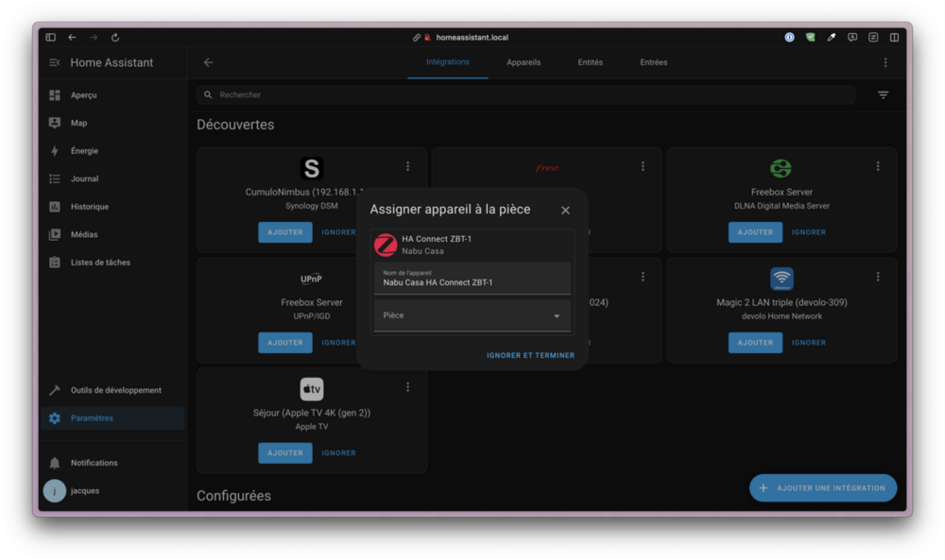Click the HA Connect ZBT-1 Zigbee logo
This screenshot has width=945, height=560.
386,246
